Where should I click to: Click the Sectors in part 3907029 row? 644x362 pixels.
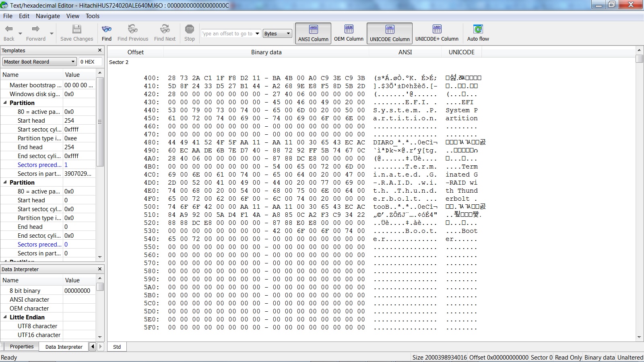48,174
